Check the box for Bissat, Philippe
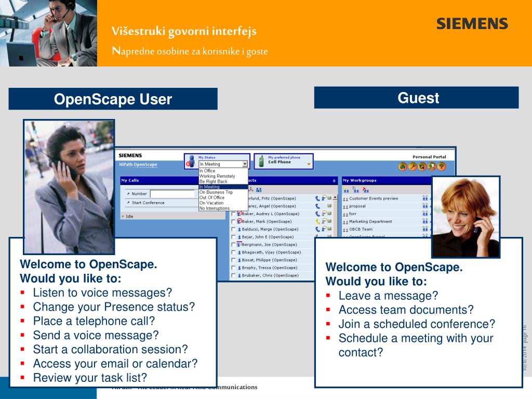 233,260
